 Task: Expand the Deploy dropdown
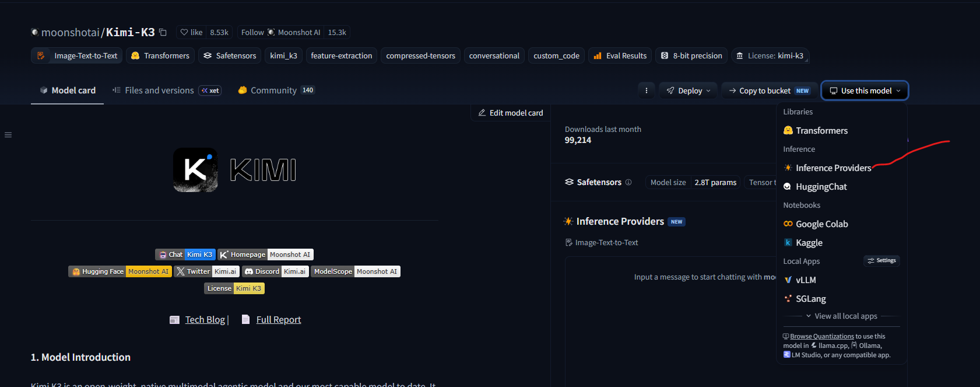(x=689, y=90)
